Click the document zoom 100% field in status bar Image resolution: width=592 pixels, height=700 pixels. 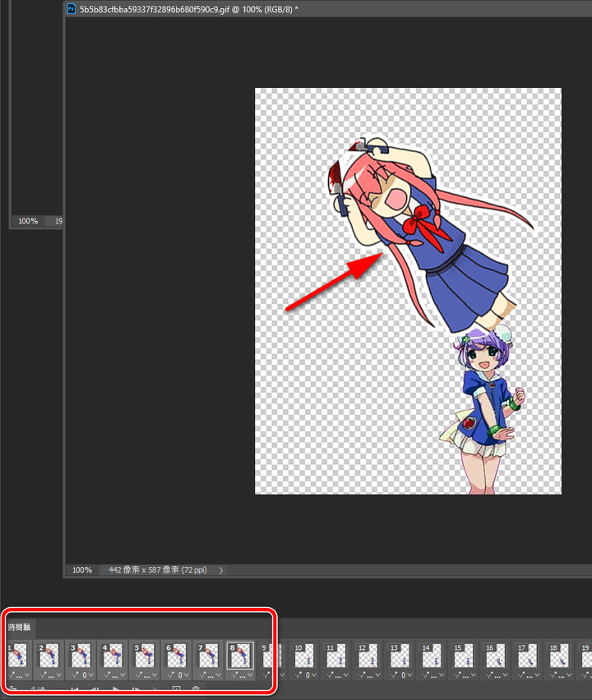82,570
